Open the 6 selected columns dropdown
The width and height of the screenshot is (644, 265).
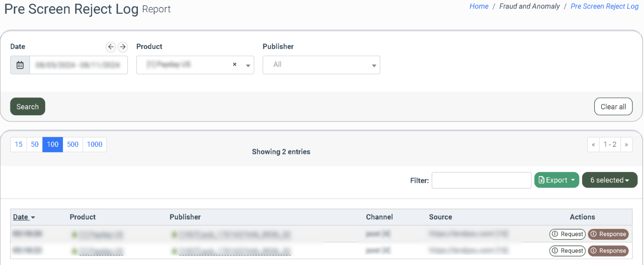[x=609, y=180]
